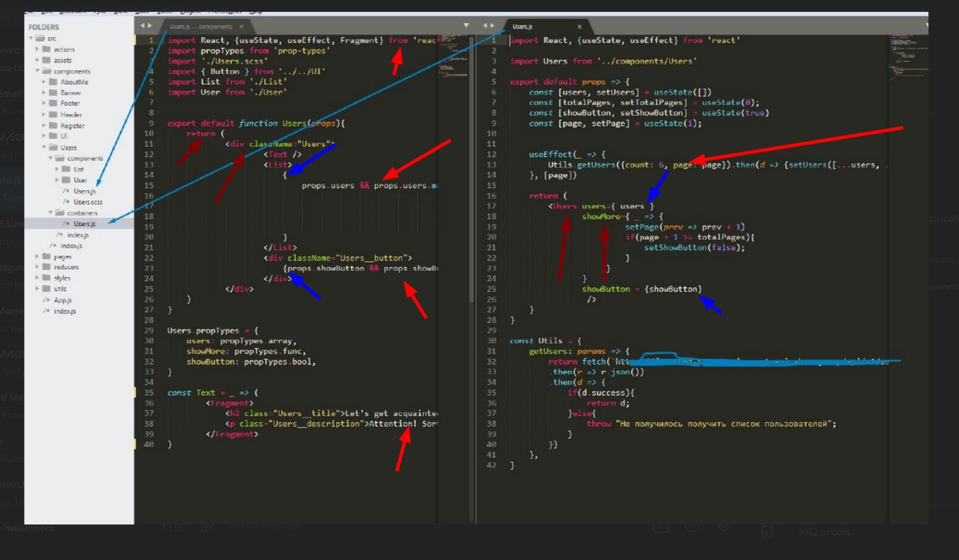Viewport: 959px width, 560px height.
Task: Click the 'Users.propTypes = {' line
Action: click(x=213, y=329)
